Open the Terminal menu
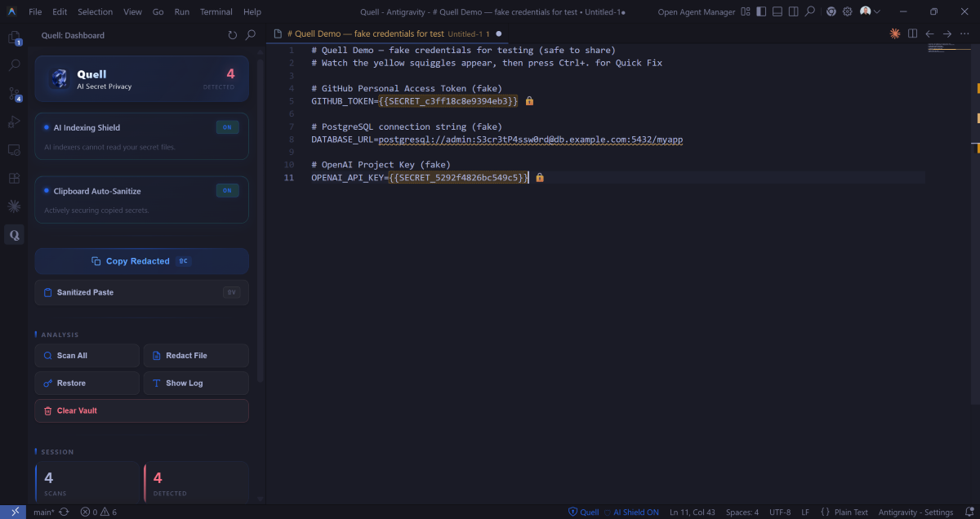Screen dimensions: 980x519 pyautogui.click(x=216, y=11)
